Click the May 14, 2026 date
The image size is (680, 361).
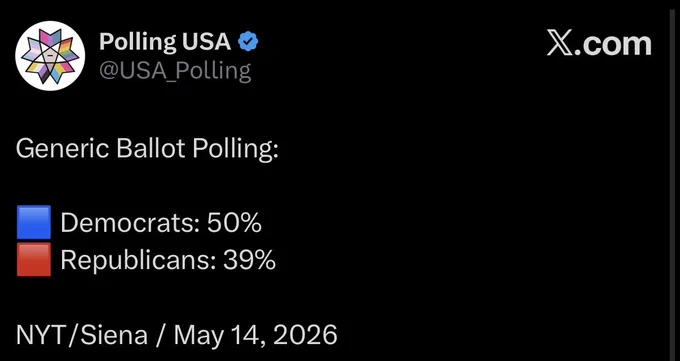tap(255, 335)
